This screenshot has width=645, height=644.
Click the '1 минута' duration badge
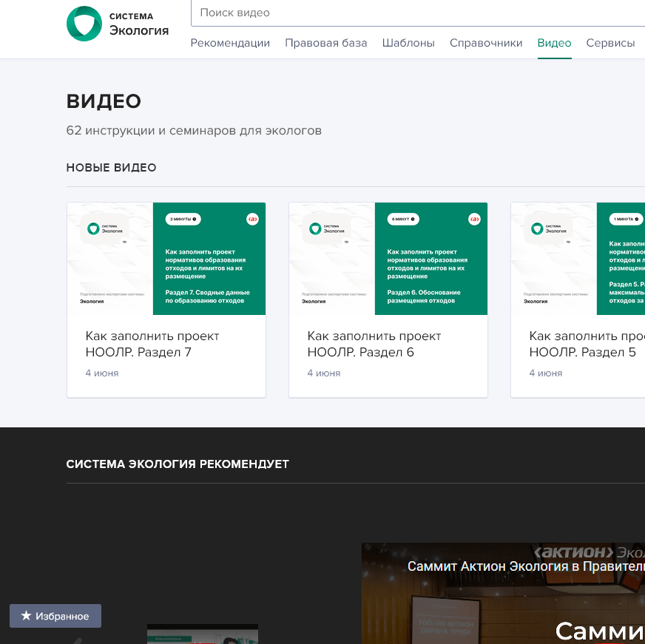(x=626, y=219)
